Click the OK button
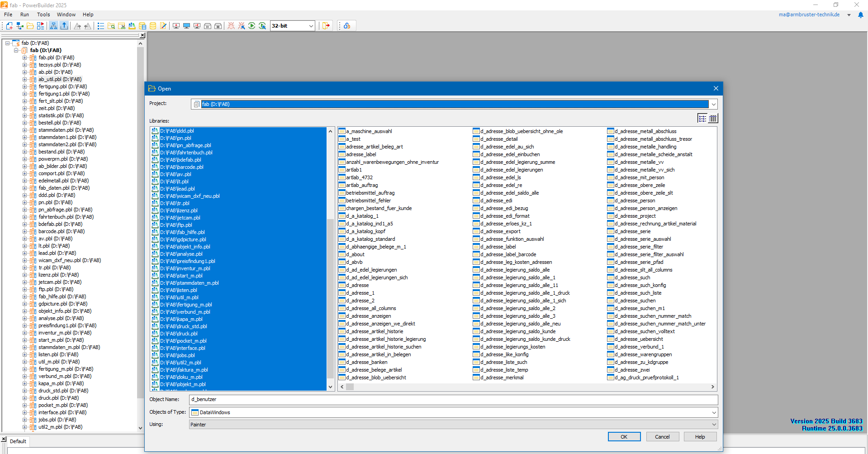 [624, 437]
